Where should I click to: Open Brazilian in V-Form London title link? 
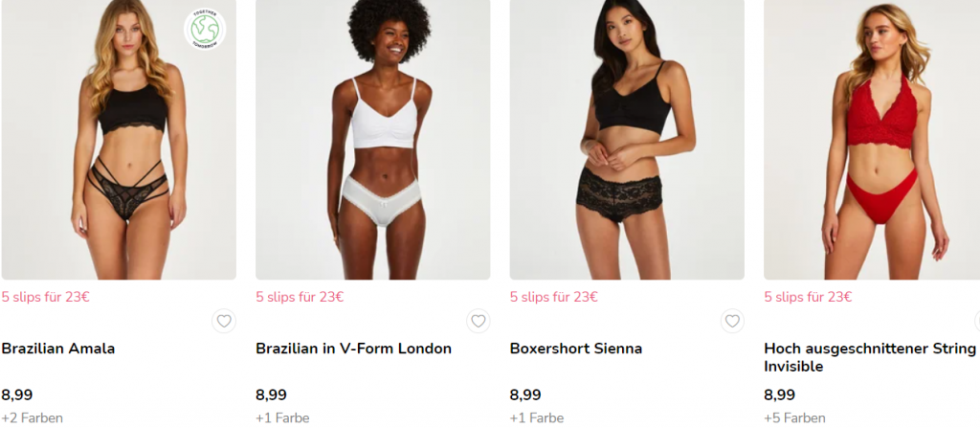pos(354,349)
